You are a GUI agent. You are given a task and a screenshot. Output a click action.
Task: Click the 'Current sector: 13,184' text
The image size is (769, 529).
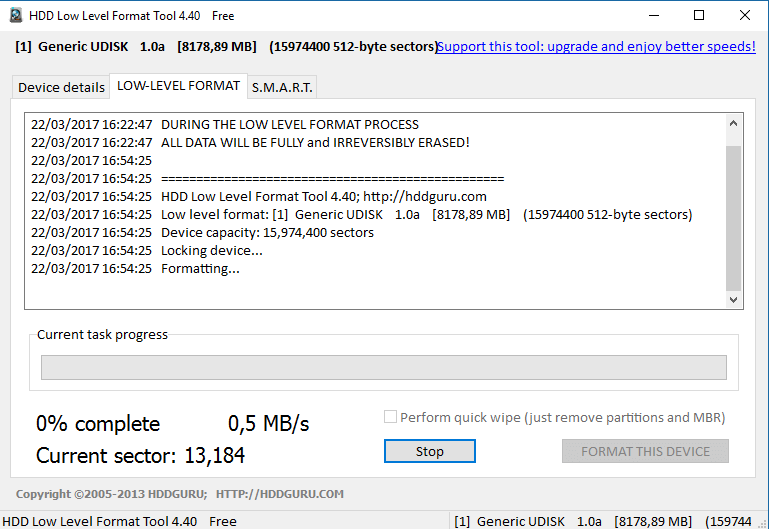(140, 455)
